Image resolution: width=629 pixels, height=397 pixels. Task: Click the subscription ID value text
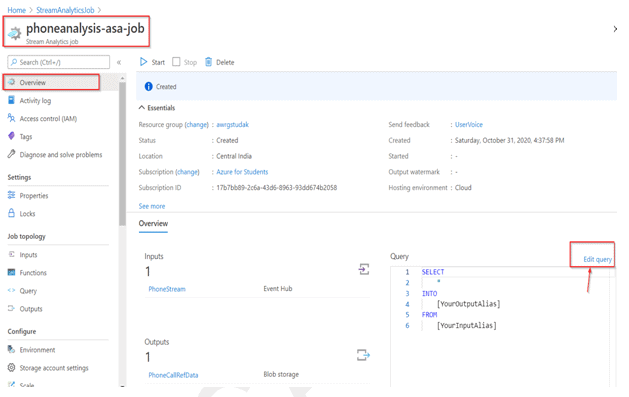point(277,187)
